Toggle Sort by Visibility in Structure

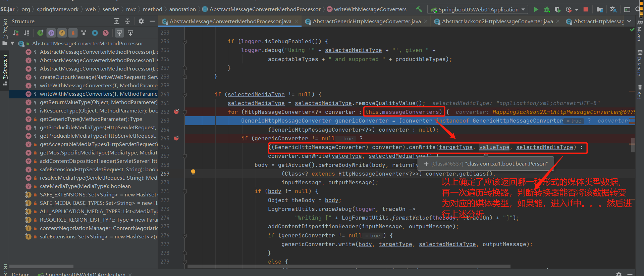15,33
